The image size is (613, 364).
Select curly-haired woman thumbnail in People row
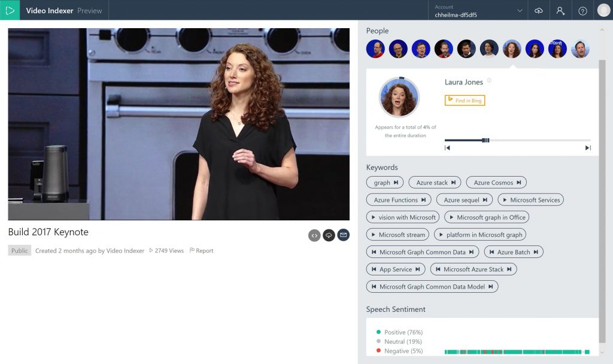tap(512, 49)
